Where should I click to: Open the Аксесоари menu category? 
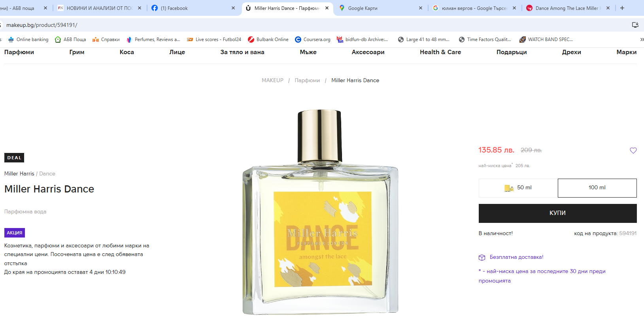(x=368, y=52)
